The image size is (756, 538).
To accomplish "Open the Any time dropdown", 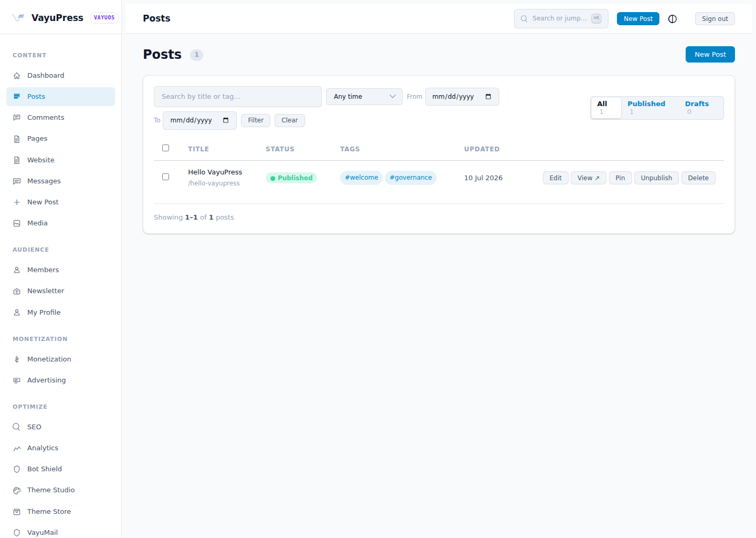I will (x=364, y=97).
